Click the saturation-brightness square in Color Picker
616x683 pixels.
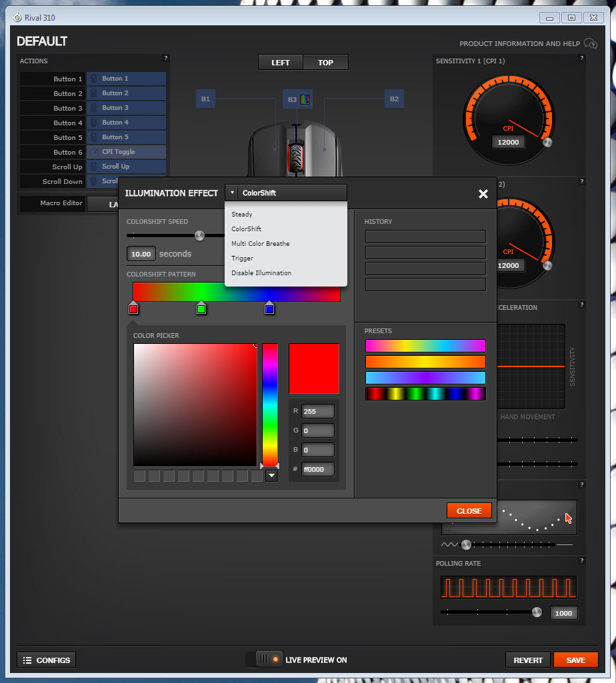(x=195, y=405)
